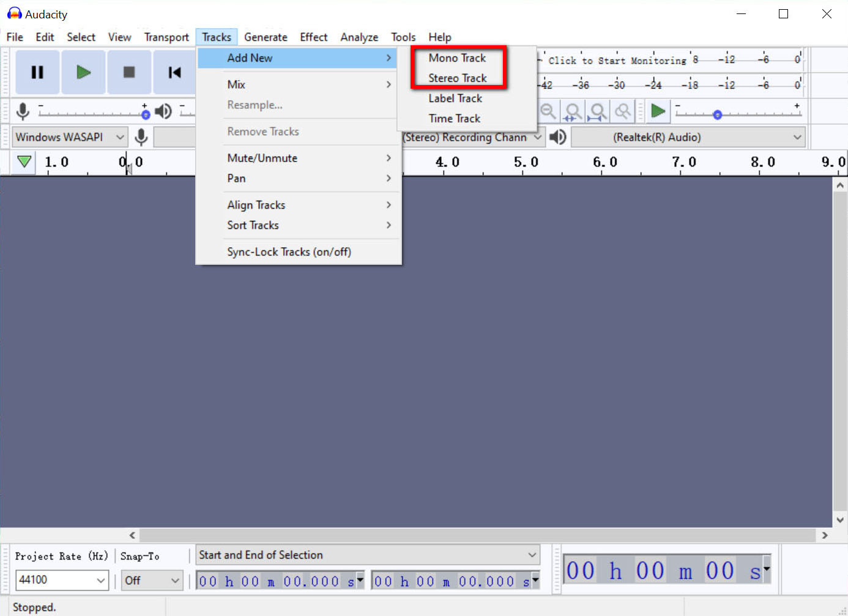Image resolution: width=848 pixels, height=616 pixels.
Task: Open the Transport menu
Action: [x=166, y=37]
